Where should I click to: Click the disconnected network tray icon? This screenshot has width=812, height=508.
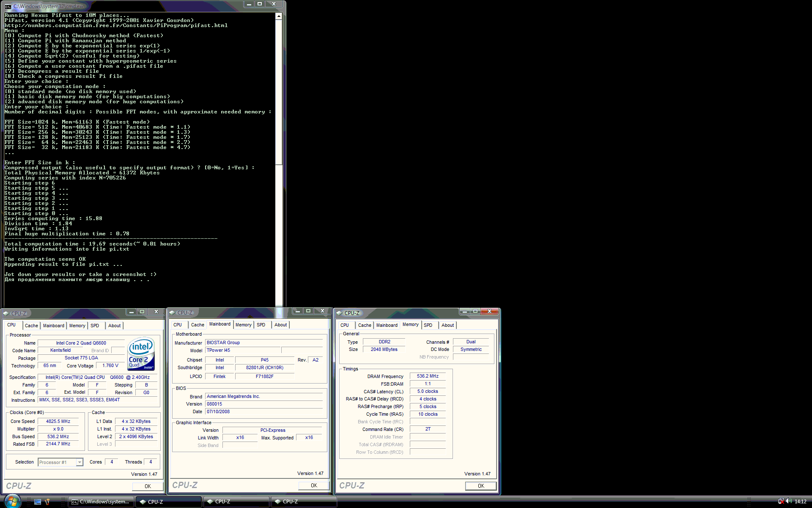tap(781, 501)
